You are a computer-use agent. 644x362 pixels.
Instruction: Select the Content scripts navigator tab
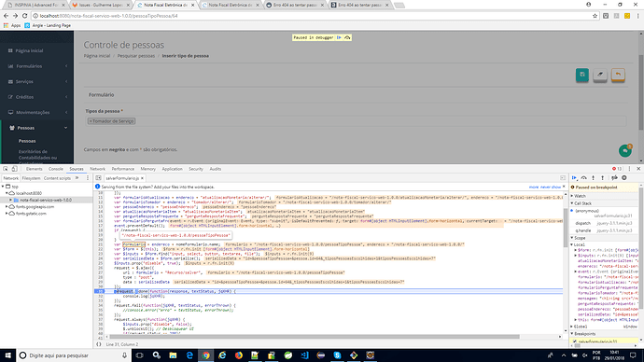tap(57, 178)
